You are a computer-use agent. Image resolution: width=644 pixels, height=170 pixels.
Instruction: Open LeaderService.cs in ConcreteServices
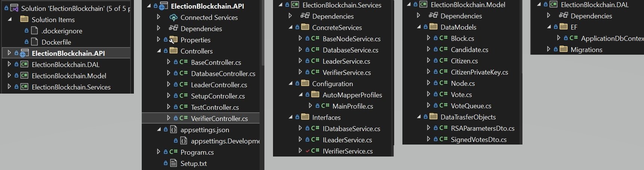click(346, 61)
